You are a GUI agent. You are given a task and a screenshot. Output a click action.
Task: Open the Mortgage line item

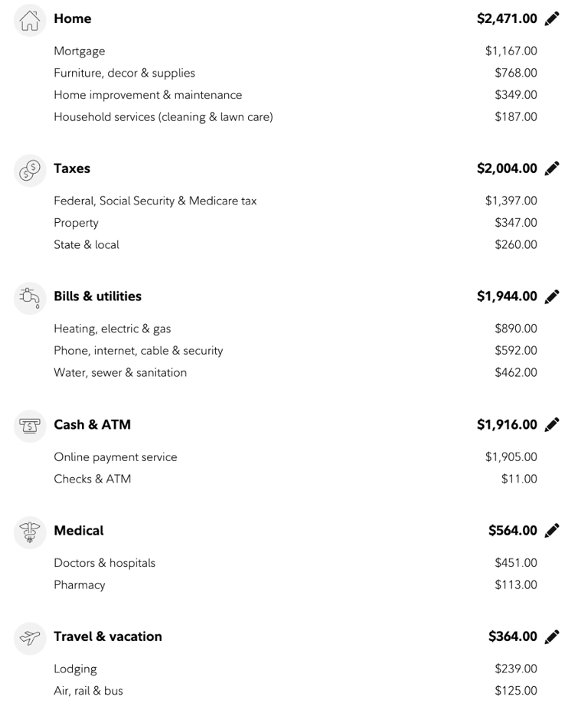pos(296,51)
